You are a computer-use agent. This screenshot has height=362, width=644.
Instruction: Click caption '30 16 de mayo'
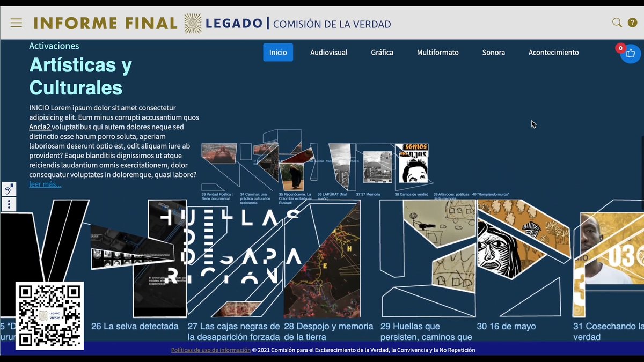tap(506, 326)
